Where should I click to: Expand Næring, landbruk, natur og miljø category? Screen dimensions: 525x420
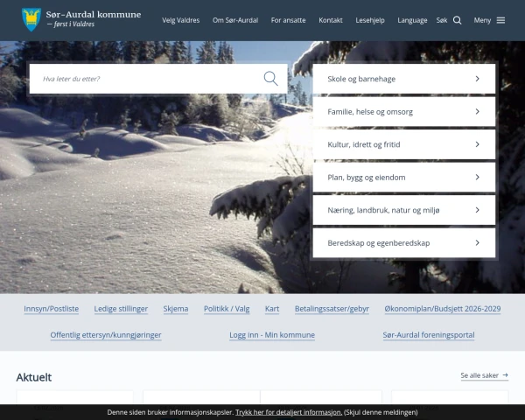(x=403, y=210)
